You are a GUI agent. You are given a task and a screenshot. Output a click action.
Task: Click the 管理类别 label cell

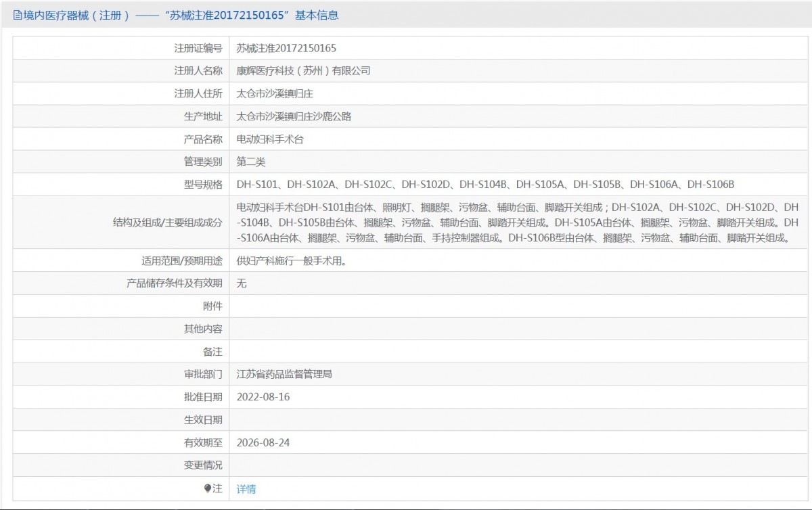(121, 162)
